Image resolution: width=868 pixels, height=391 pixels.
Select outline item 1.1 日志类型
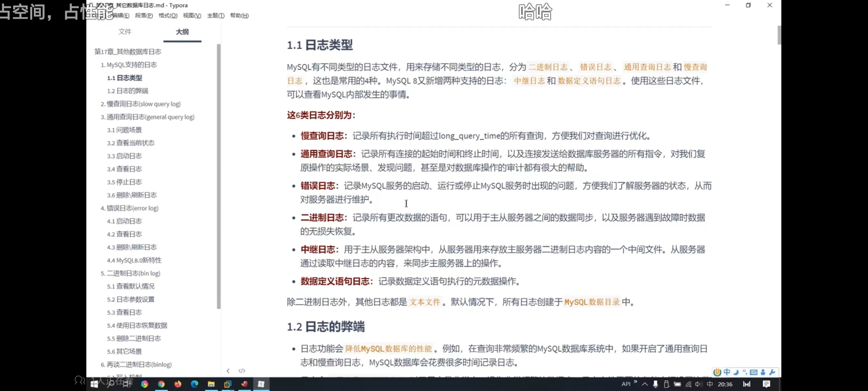125,78
